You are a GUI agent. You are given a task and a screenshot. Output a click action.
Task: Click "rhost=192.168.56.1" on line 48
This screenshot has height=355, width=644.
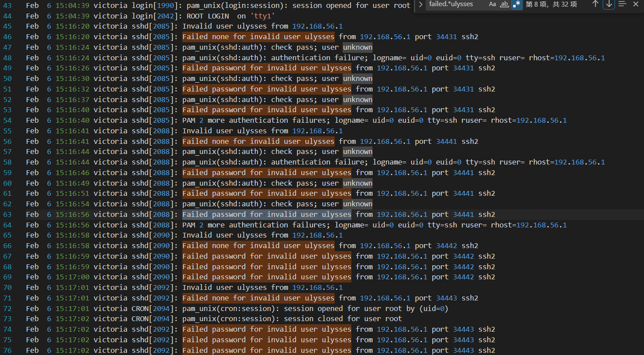tap(567, 58)
